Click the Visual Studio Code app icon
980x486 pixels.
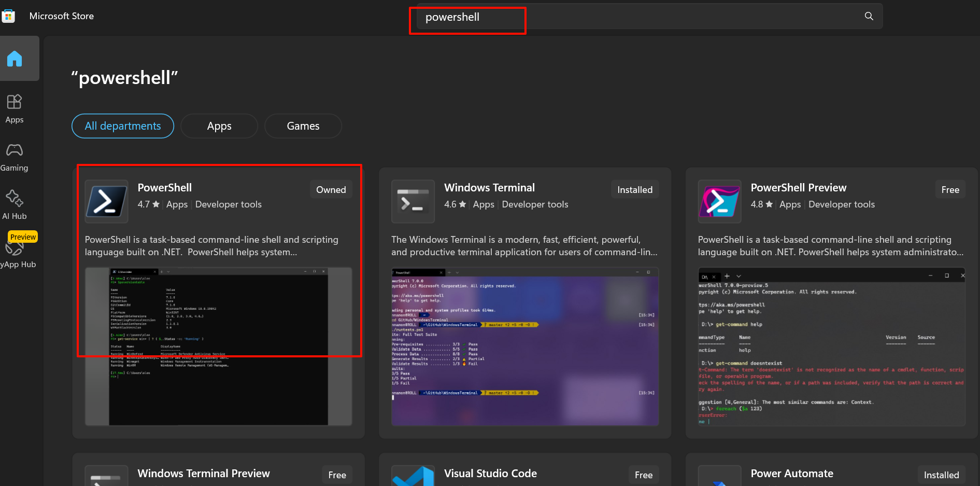pos(413,476)
